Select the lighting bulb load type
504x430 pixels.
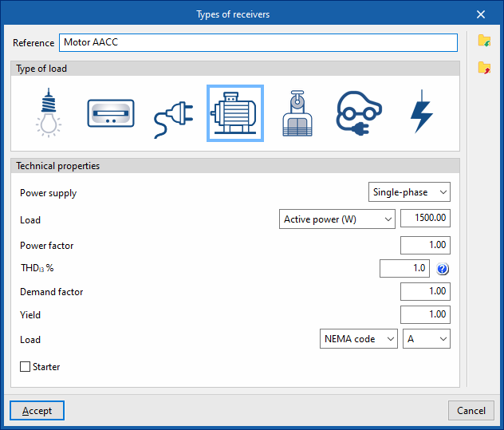pyautogui.click(x=49, y=113)
